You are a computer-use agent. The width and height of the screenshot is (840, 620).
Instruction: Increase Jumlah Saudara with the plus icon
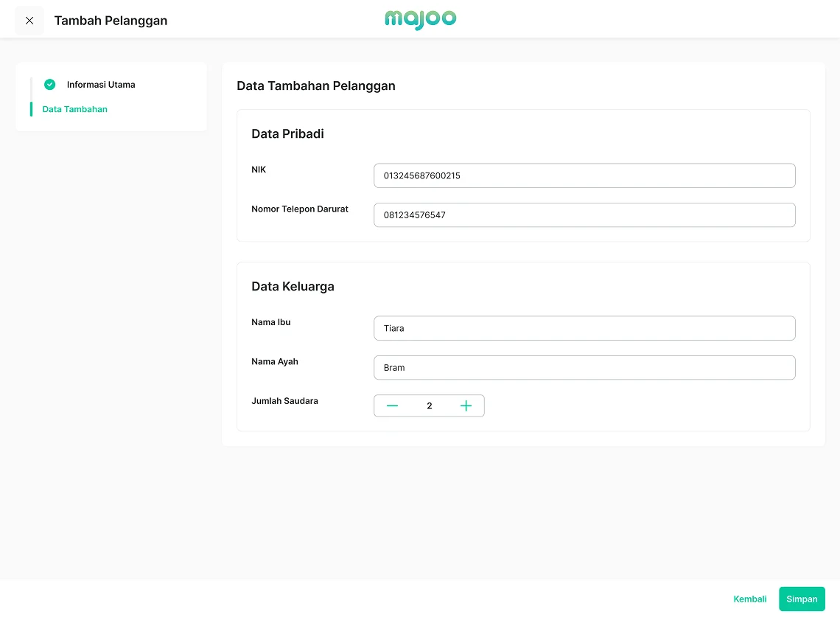pos(466,406)
